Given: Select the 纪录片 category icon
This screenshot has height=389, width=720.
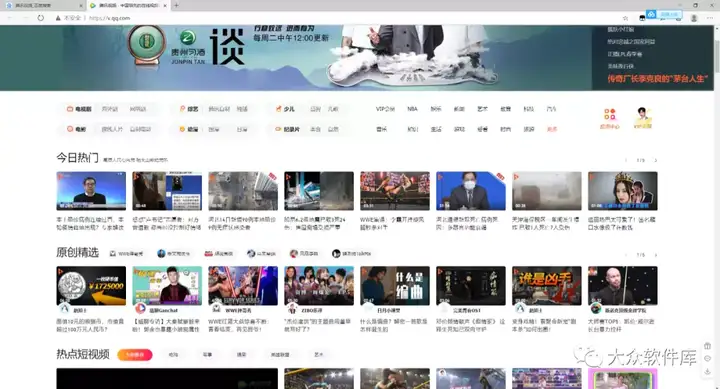Looking at the screenshot, I should (278, 129).
